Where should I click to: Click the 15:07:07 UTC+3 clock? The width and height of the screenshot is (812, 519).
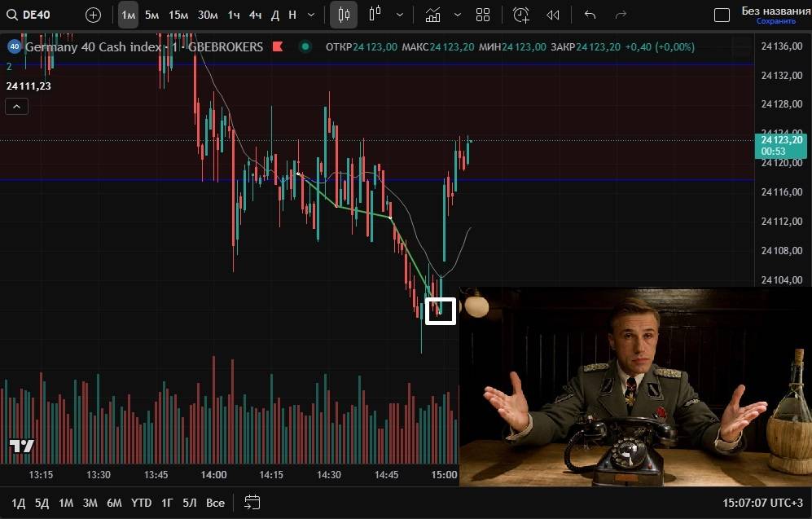point(763,503)
